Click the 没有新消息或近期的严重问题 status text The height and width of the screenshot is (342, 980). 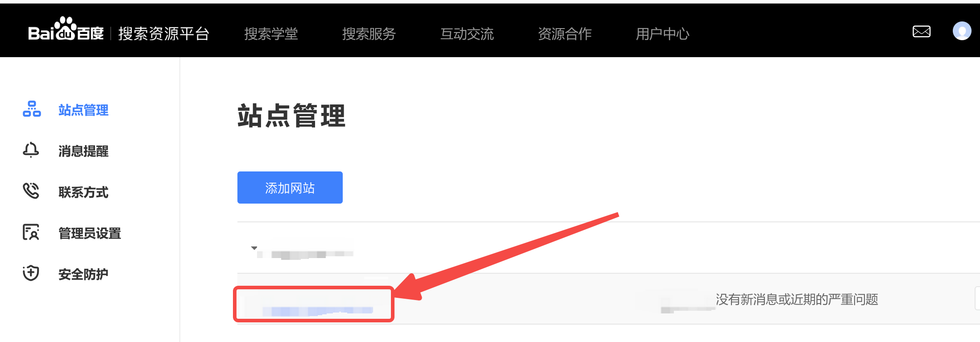pyautogui.click(x=797, y=299)
